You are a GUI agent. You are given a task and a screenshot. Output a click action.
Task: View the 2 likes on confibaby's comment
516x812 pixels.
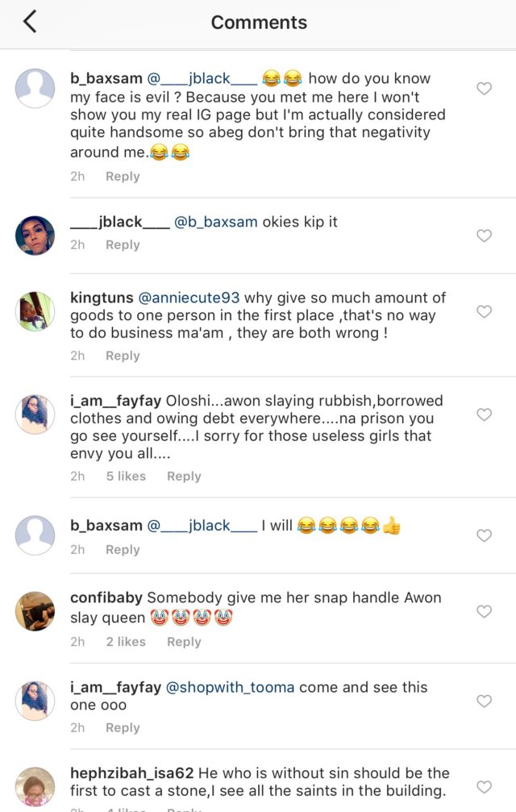[x=126, y=642]
